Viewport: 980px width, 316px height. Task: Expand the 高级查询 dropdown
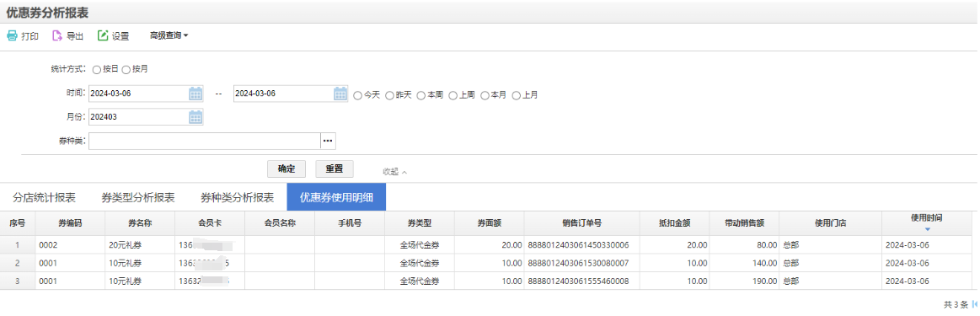click(169, 35)
